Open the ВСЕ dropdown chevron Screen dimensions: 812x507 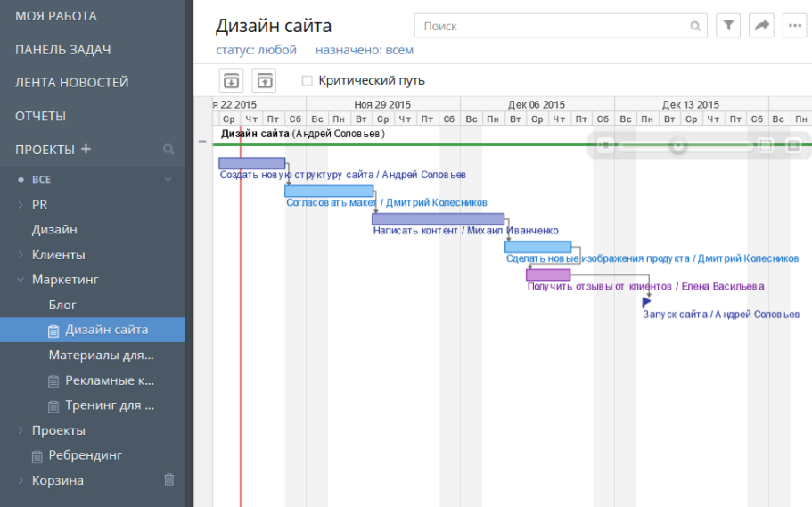click(168, 180)
